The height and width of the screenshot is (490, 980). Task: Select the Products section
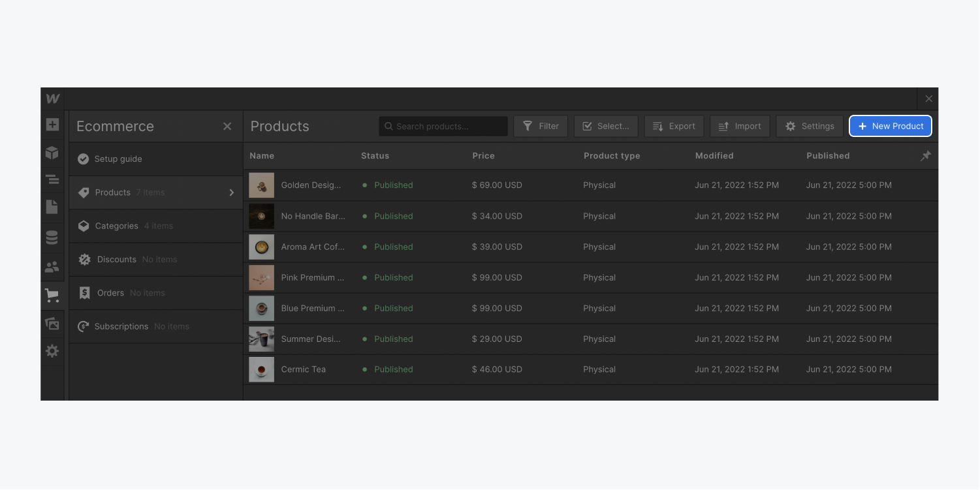pos(156,192)
